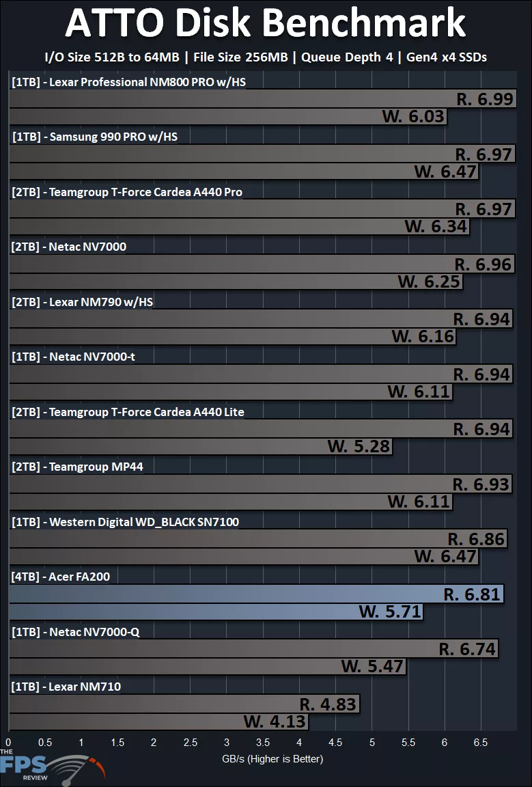Click the '0.5' axis tick label
Viewport: 532px width, 787px height.
[45, 743]
